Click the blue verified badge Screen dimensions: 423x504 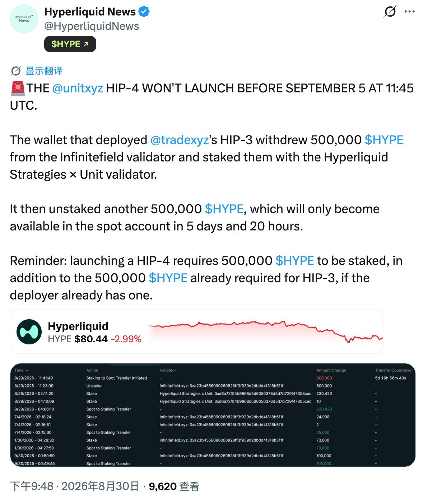pos(144,12)
